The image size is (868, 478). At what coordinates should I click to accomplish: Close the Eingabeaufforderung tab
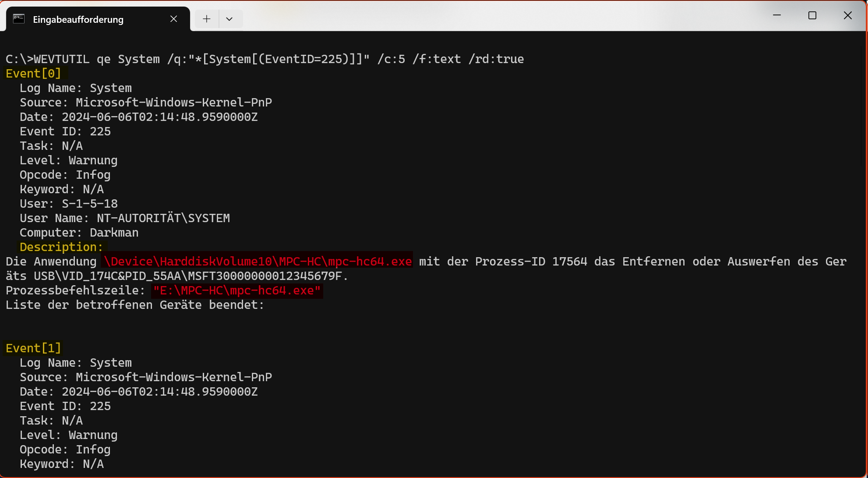point(174,19)
